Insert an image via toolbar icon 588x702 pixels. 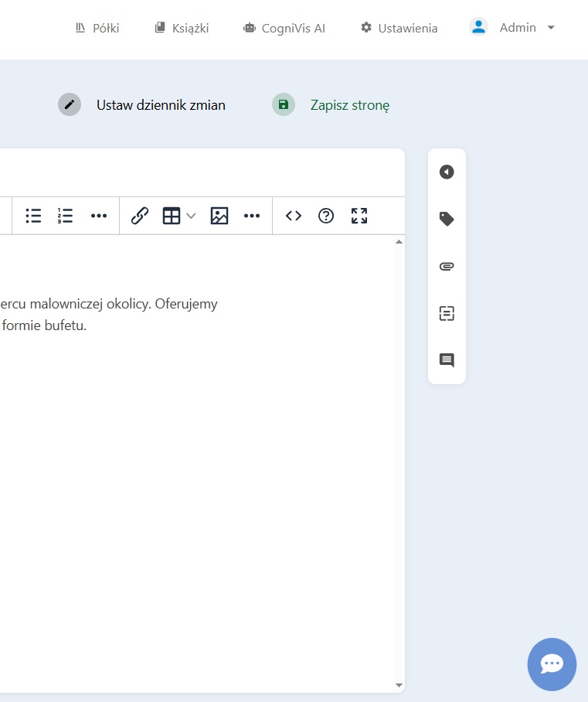[219, 216]
